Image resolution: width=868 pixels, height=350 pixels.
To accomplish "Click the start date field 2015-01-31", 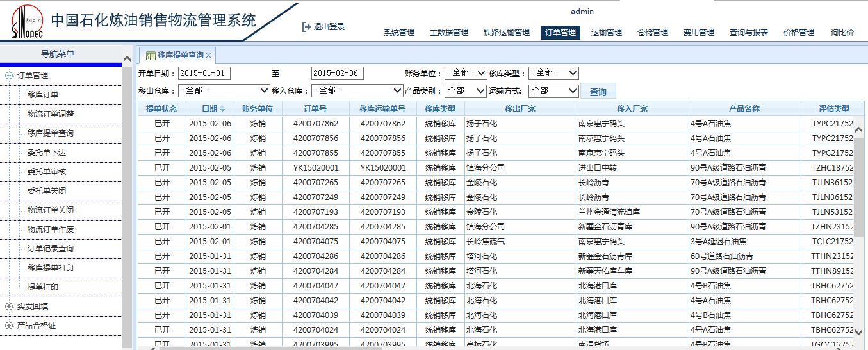I will pyautogui.click(x=204, y=74).
